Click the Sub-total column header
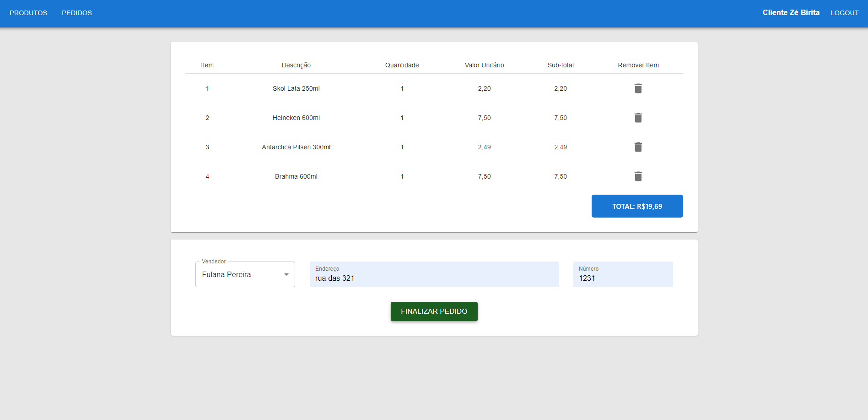This screenshot has height=420, width=868. 561,65
